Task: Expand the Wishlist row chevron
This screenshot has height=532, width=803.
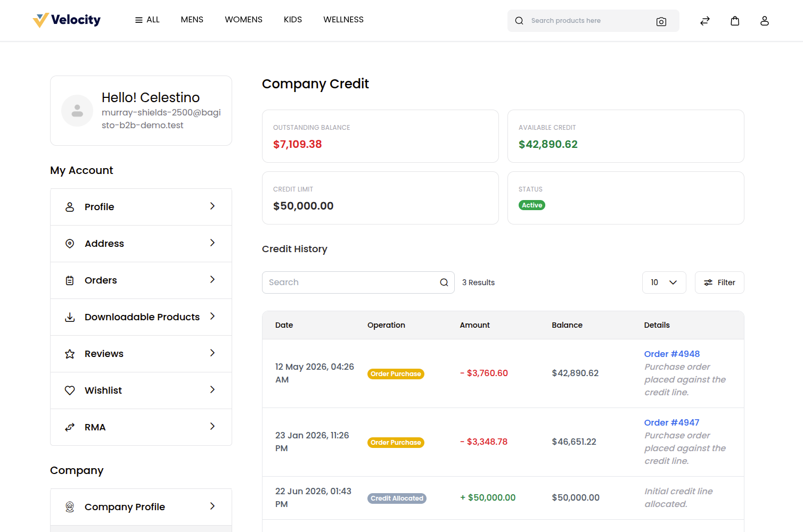Action: point(212,389)
